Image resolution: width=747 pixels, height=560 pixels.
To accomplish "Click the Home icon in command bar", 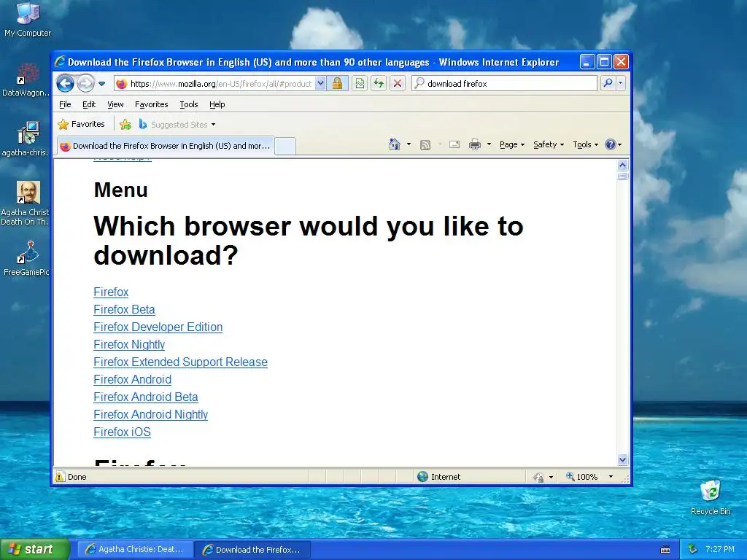I will [395, 144].
